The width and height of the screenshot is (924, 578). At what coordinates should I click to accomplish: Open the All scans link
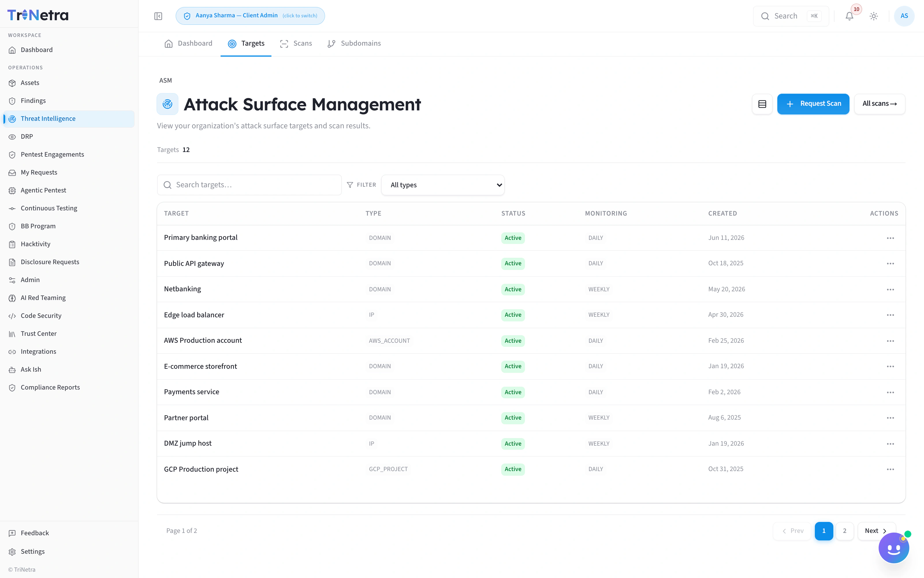880,104
